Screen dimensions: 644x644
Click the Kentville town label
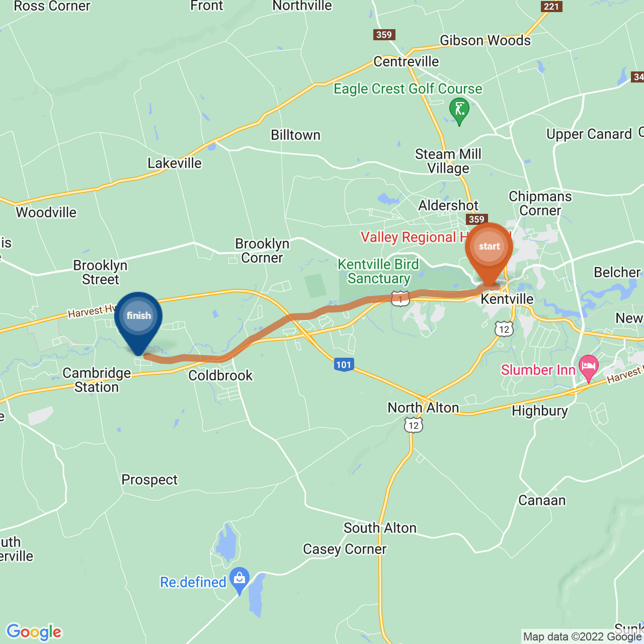click(507, 299)
